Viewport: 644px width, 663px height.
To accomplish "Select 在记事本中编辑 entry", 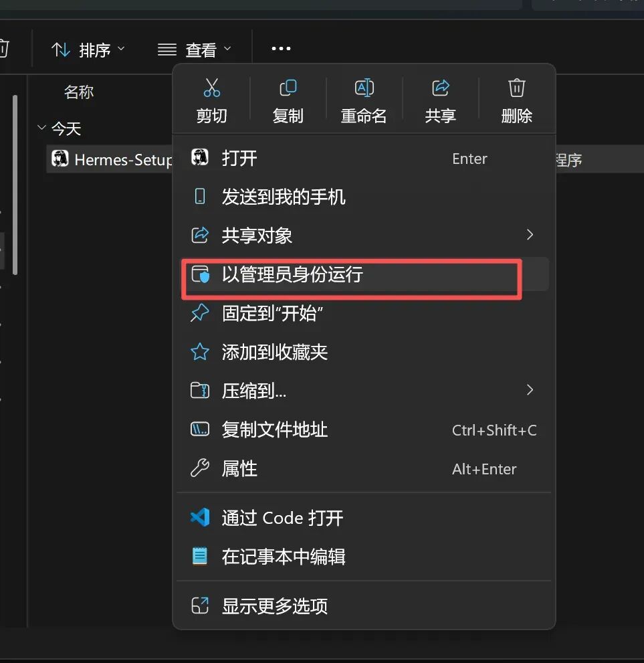I will [x=364, y=557].
